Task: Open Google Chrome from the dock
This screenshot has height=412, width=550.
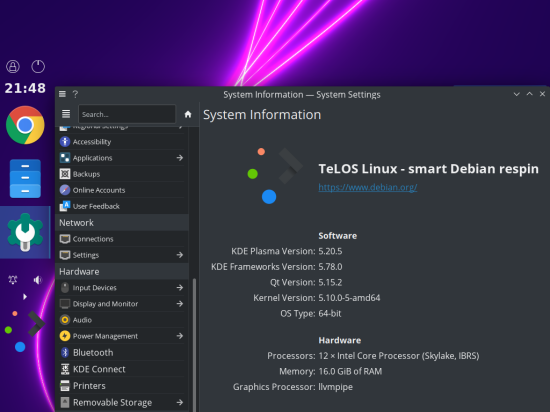Action: point(25,125)
